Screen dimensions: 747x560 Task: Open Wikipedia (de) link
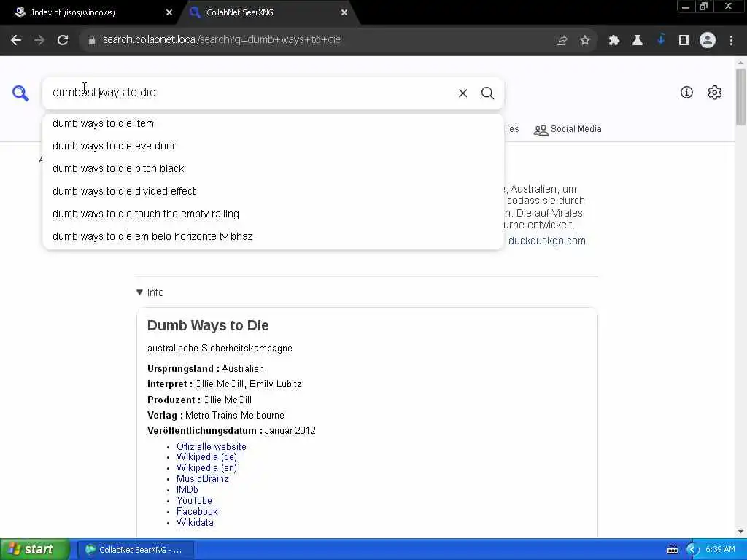[x=206, y=457]
